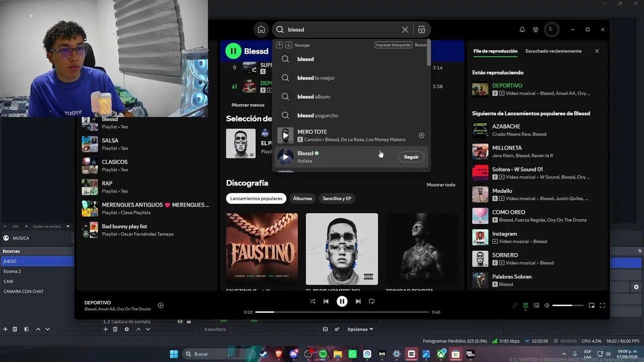
Task: Enter Spotify full screen mode
Action: coord(602,305)
